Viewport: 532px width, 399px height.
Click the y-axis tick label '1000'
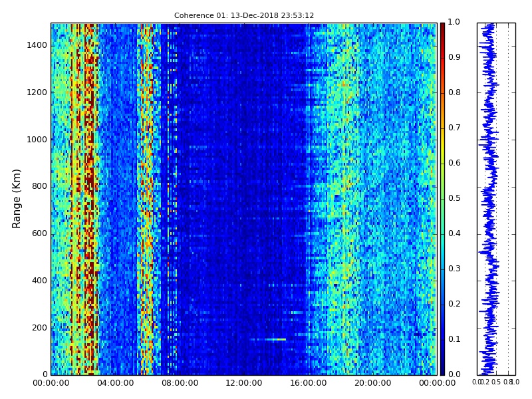(37, 140)
